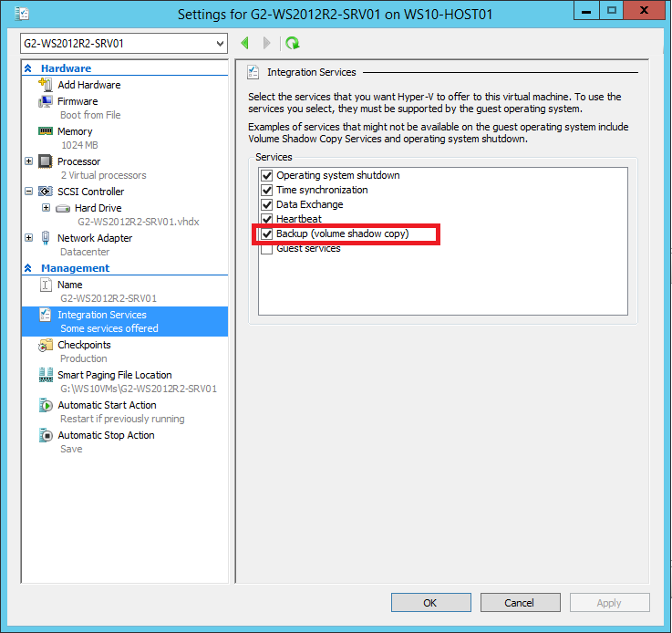672x633 pixels.
Task: Click 'Save' under Automatic Stop Action
Action: pos(71,449)
